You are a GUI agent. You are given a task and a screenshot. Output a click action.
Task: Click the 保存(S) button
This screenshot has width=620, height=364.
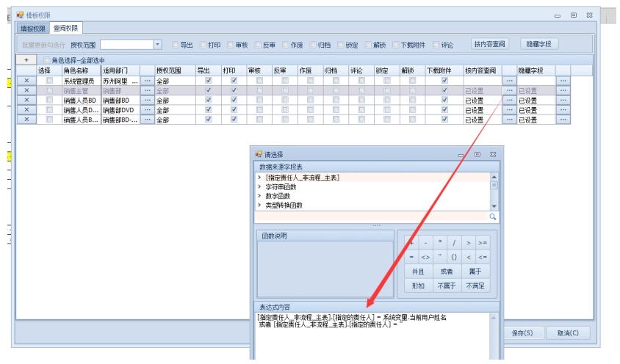[522, 333]
